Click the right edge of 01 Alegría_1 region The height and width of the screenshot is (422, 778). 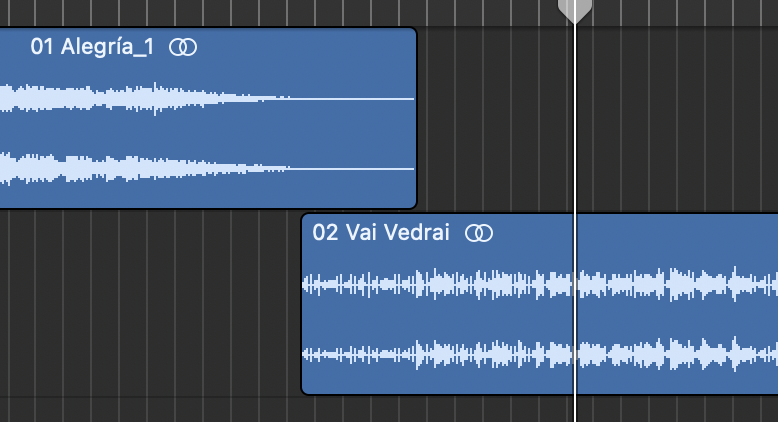415,120
